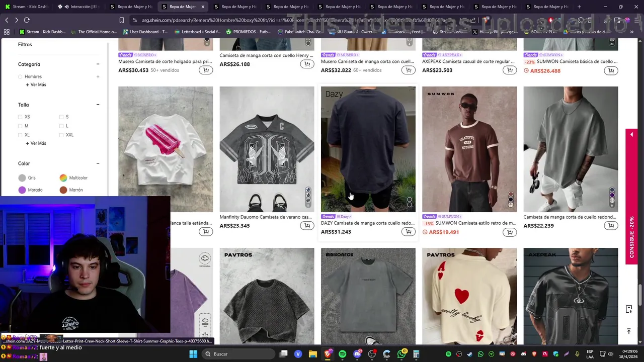This screenshot has width=644, height=362.
Task: Add the ARS$19.491 SUMWON retro shirt to cart
Action: (x=510, y=232)
